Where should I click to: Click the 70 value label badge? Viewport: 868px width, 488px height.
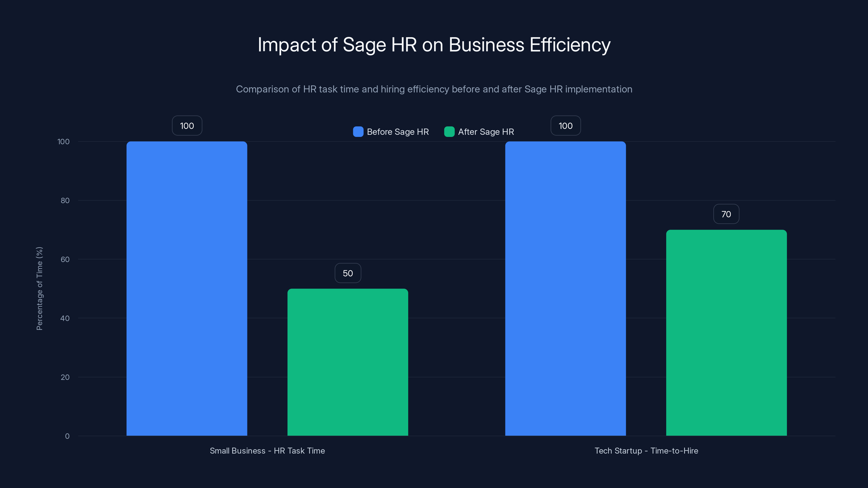(726, 214)
